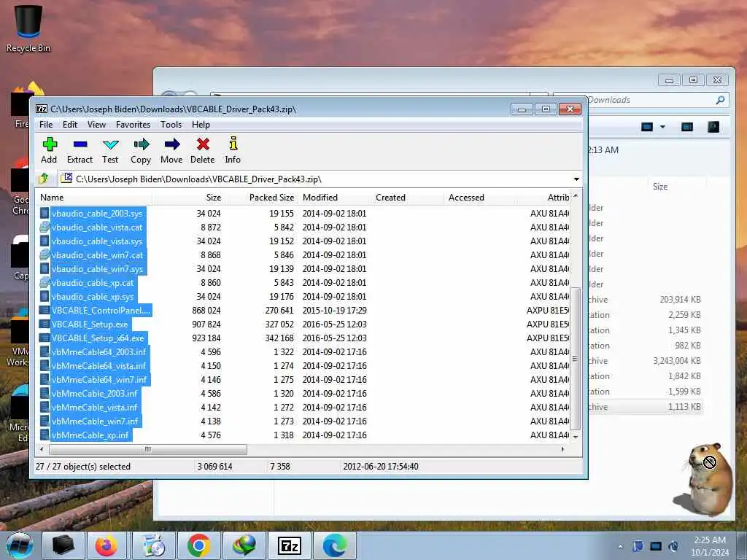Select VBCABLE_Setup_x64.exe file

coord(98,338)
